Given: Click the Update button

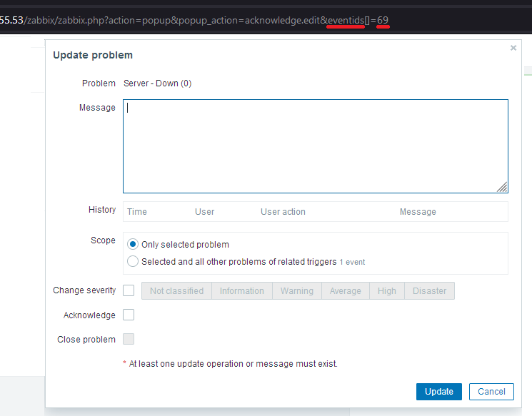Looking at the screenshot, I should [438, 391].
